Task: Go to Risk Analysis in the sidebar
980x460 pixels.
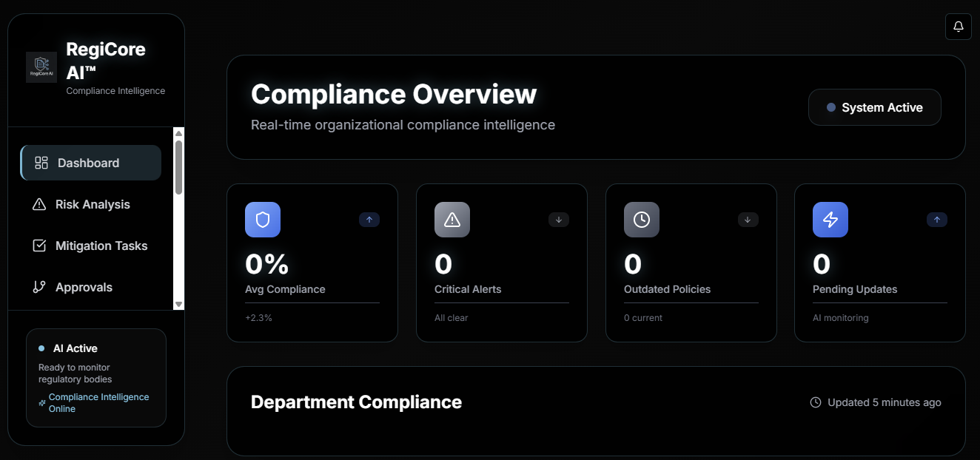Action: tap(90, 204)
